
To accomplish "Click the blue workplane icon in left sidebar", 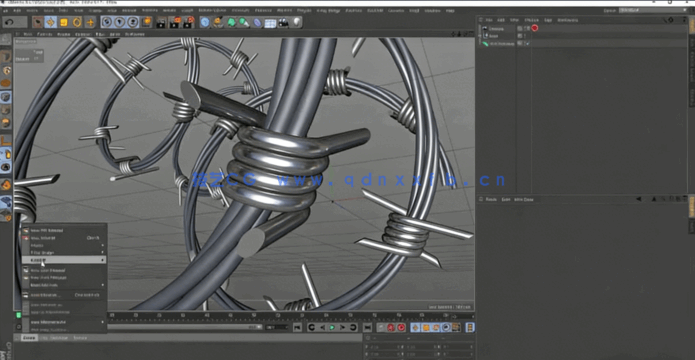I will click(x=6, y=203).
